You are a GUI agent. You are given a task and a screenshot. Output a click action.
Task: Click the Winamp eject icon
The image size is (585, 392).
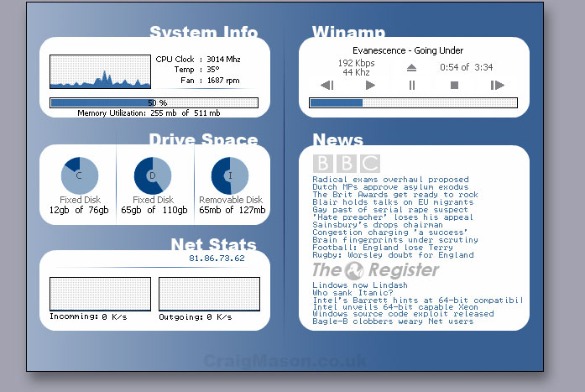tap(411, 67)
